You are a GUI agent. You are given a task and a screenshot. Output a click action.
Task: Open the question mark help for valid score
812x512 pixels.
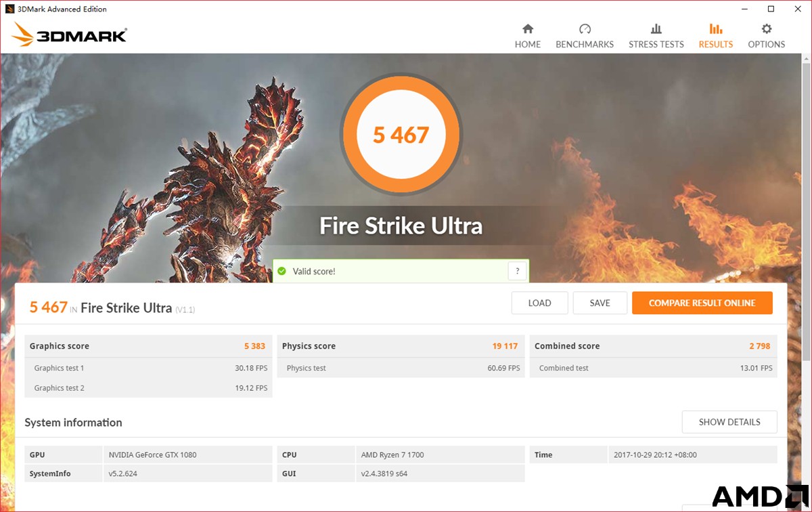pyautogui.click(x=517, y=272)
